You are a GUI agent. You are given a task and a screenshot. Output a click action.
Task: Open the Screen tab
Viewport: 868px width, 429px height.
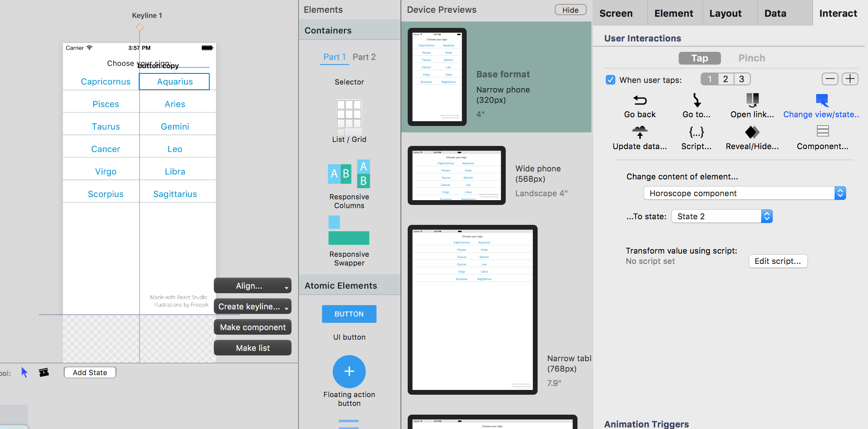[x=616, y=13]
